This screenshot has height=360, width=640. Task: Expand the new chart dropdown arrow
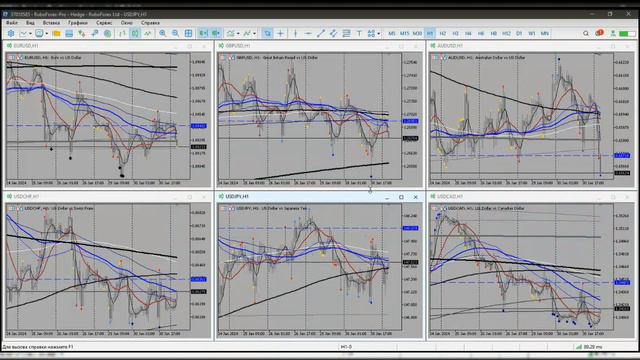tap(30, 33)
